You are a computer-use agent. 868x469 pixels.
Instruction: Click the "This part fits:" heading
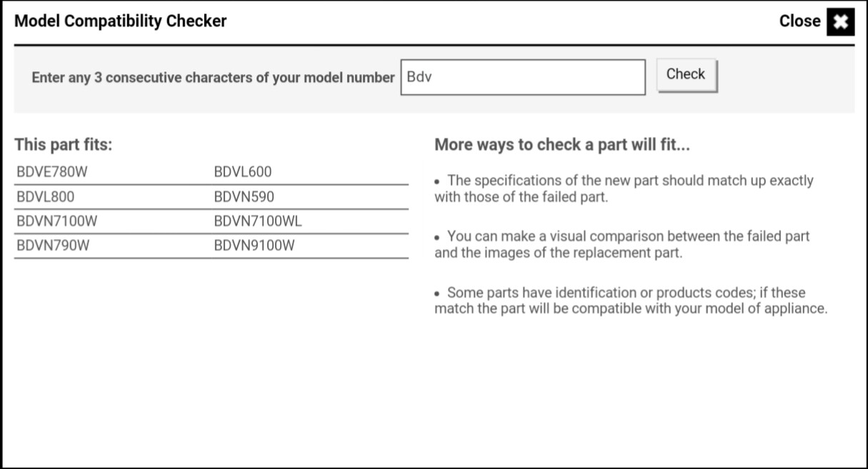click(x=64, y=145)
